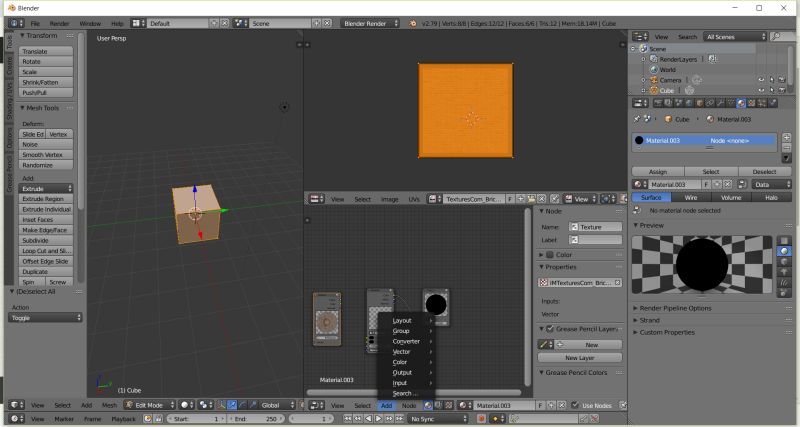Select sphere preview type icon
This screenshot has width=800, height=427.
coord(784,251)
